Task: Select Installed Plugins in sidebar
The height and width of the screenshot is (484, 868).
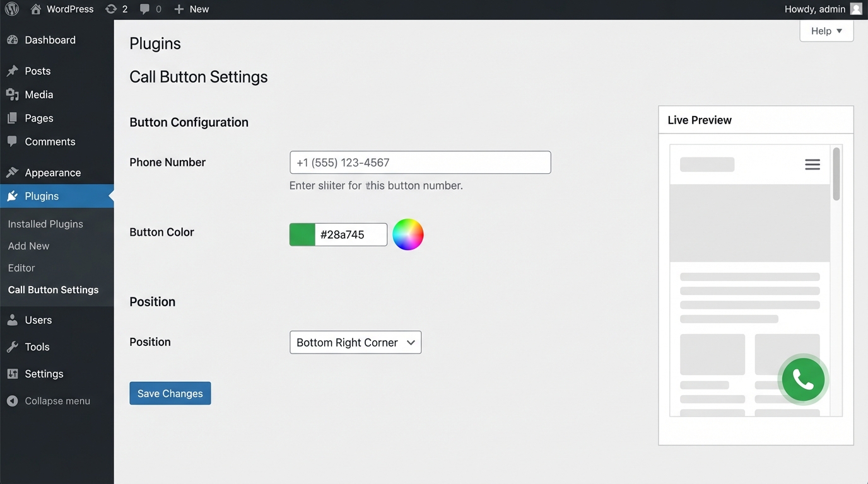Action: pos(45,224)
